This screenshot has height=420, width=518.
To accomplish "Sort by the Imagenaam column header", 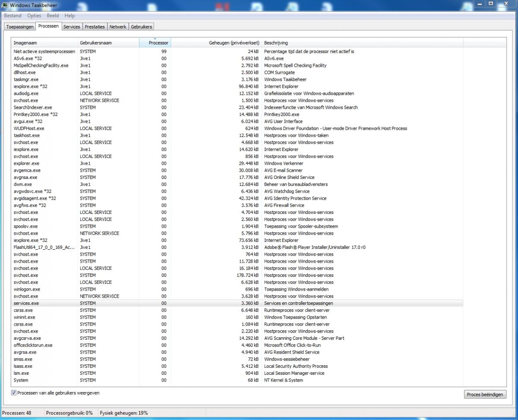I will (44, 43).
